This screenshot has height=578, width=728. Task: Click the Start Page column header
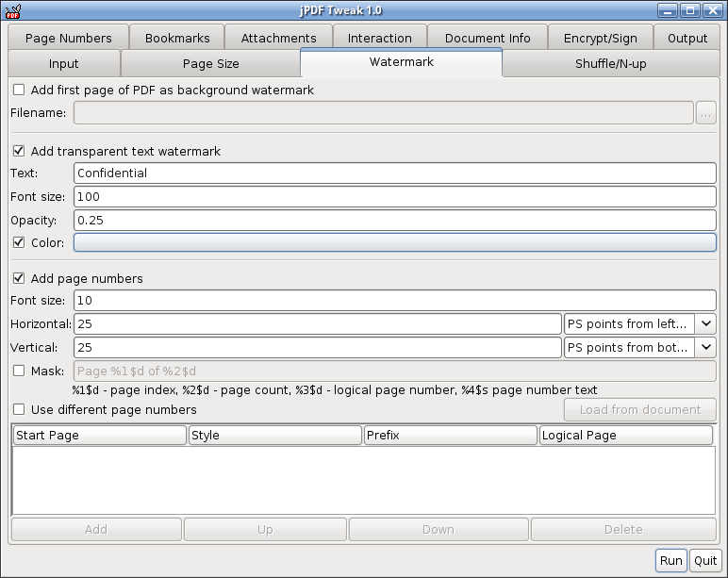click(x=99, y=435)
